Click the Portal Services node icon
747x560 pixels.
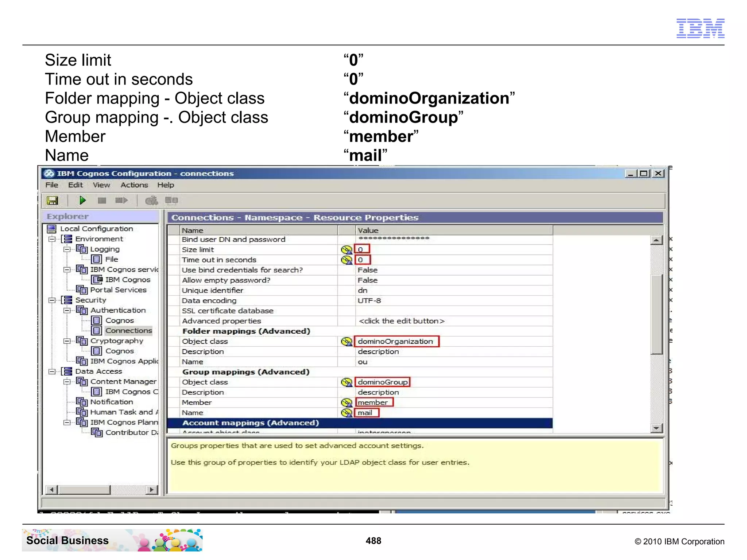coord(82,290)
